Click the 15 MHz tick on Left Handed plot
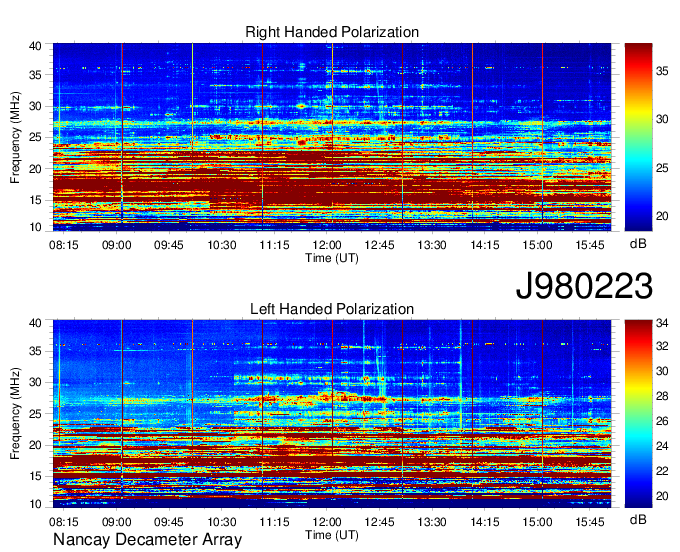Viewport: 680px width, 552px height. [x=35, y=477]
